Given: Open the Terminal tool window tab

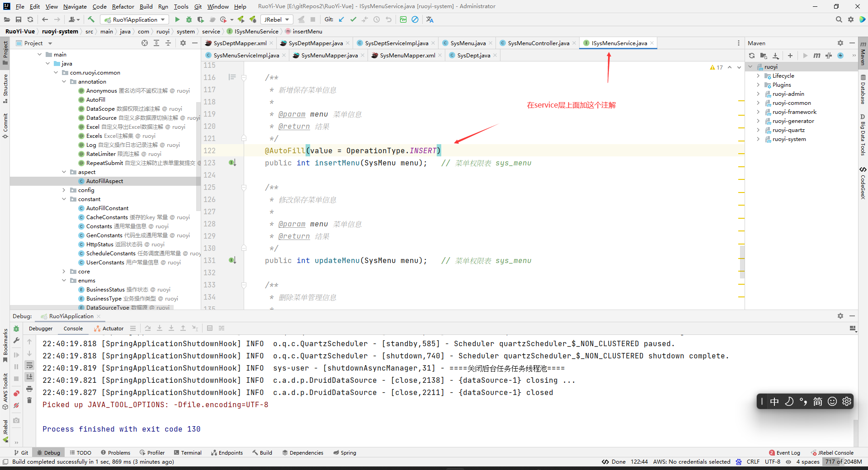Looking at the screenshot, I should click(188, 452).
